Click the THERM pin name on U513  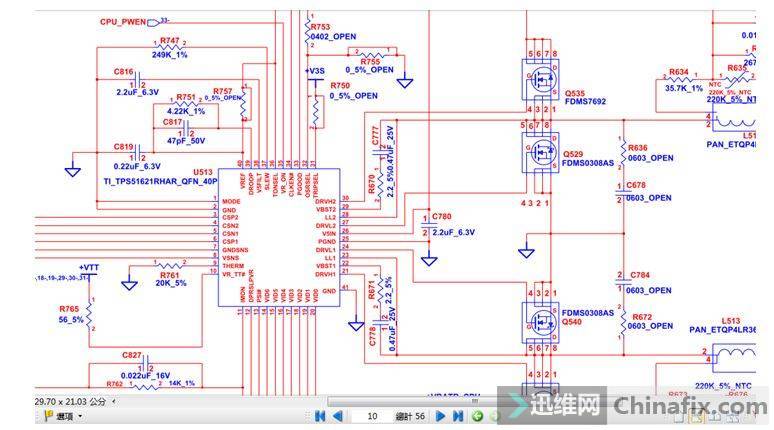[232, 266]
